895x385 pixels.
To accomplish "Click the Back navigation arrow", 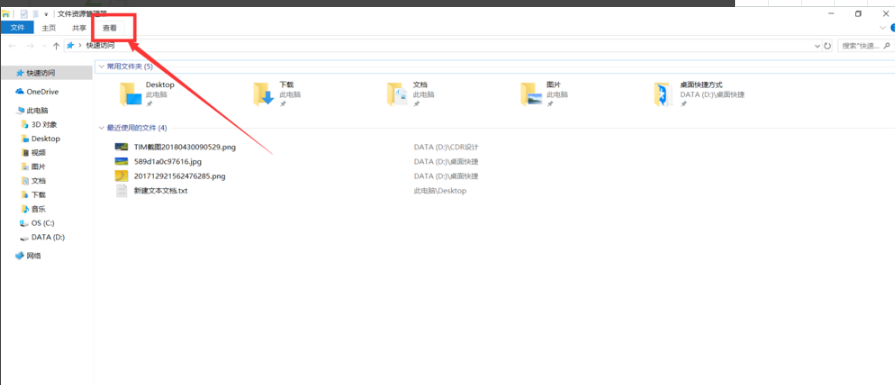I will (12, 46).
